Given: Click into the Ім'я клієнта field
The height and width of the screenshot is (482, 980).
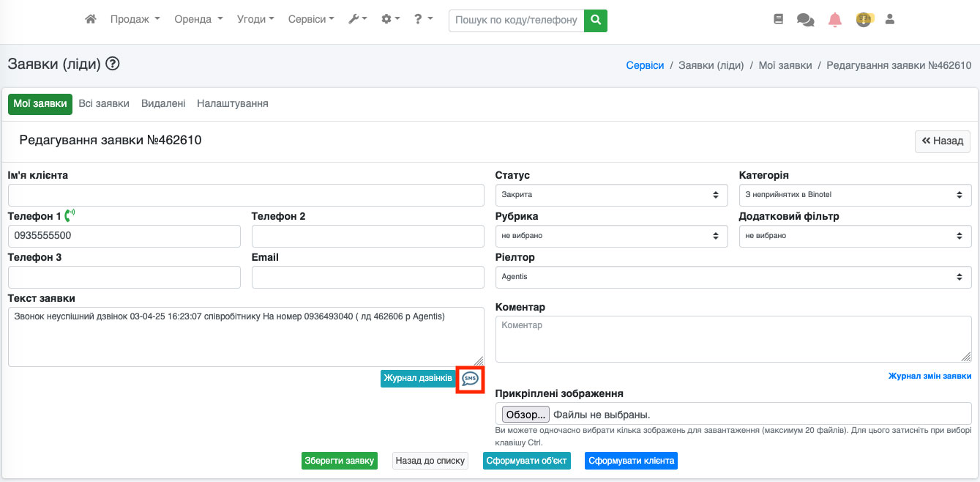Looking at the screenshot, I should (x=246, y=195).
